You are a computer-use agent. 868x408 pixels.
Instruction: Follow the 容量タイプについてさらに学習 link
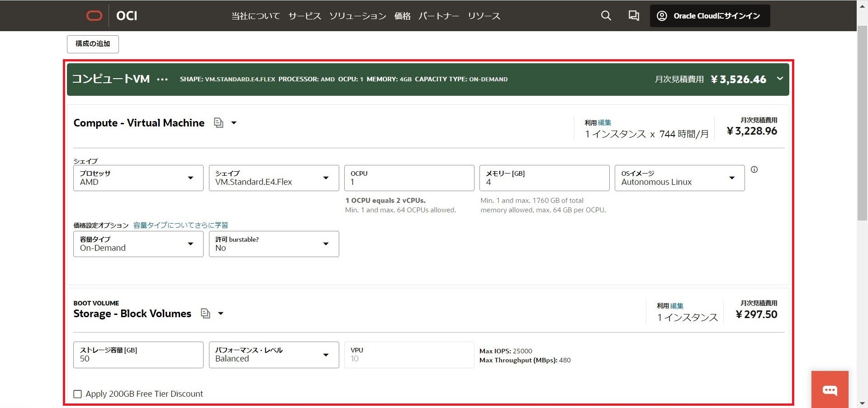pos(180,225)
